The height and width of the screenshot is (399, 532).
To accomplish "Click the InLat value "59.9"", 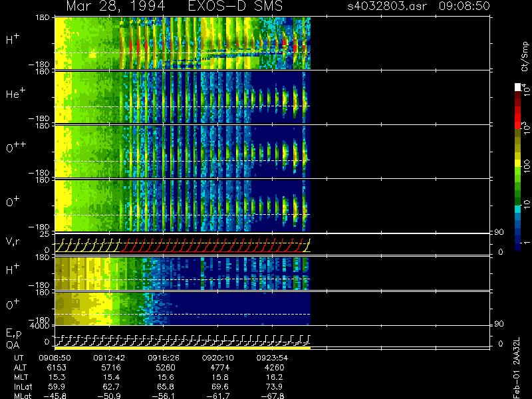I will (x=58, y=386).
